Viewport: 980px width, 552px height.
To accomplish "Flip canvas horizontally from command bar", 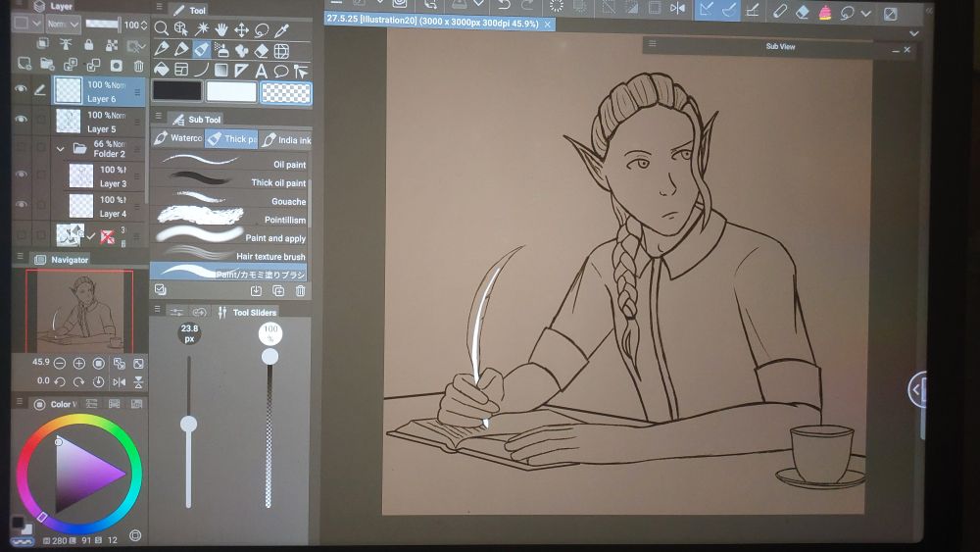I will (x=677, y=8).
